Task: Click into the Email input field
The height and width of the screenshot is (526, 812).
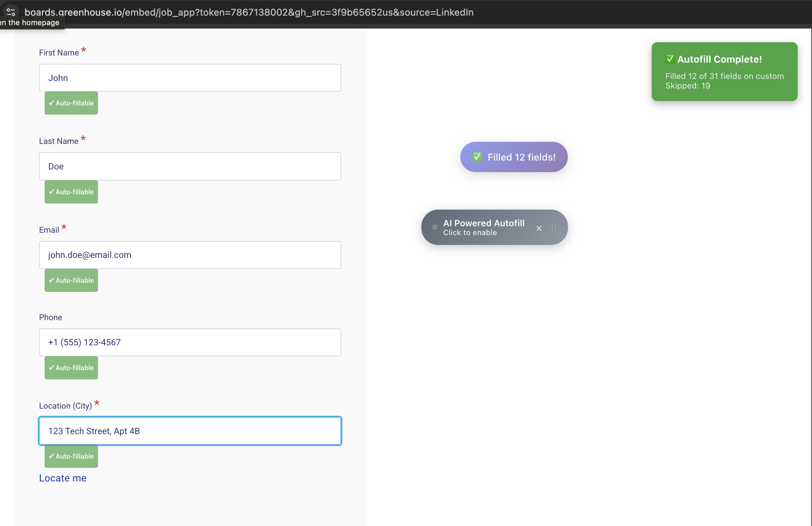Action: (190, 255)
